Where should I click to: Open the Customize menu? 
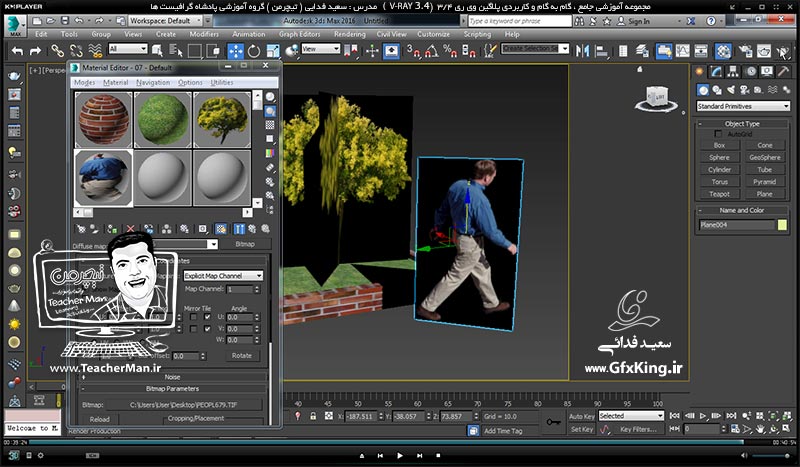click(433, 34)
